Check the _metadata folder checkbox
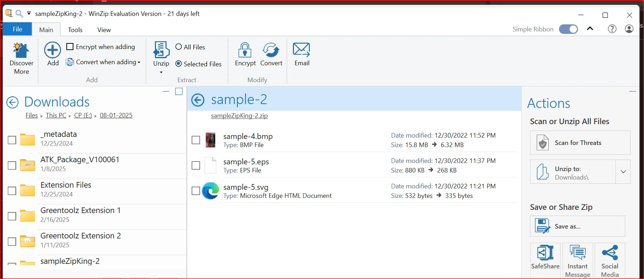Image resolution: width=644 pixels, height=279 pixels. click(12, 140)
